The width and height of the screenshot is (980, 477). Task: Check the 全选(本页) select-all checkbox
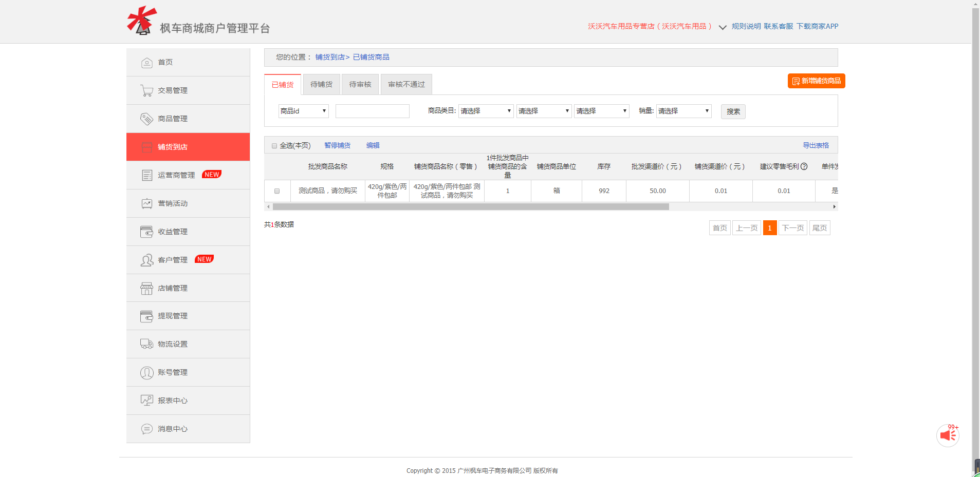click(x=274, y=145)
